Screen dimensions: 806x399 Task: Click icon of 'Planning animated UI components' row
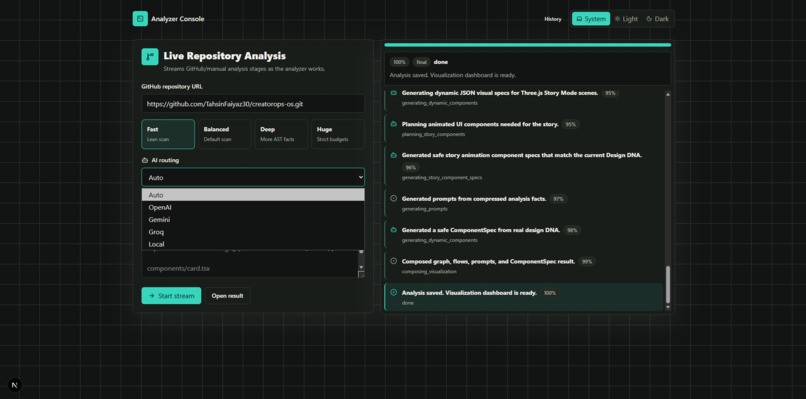394,124
